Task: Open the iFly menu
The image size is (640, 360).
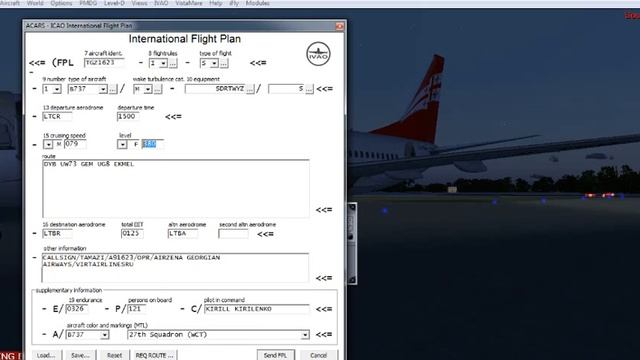Action: pos(234,3)
